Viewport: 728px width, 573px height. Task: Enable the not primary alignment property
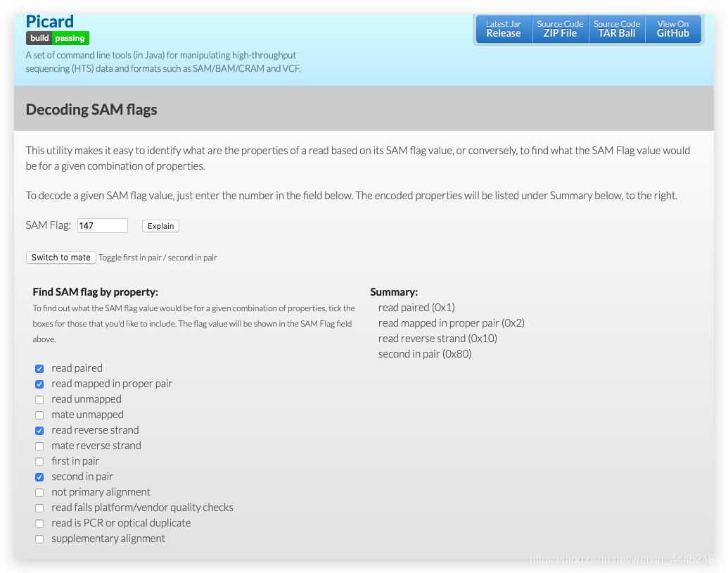39,492
